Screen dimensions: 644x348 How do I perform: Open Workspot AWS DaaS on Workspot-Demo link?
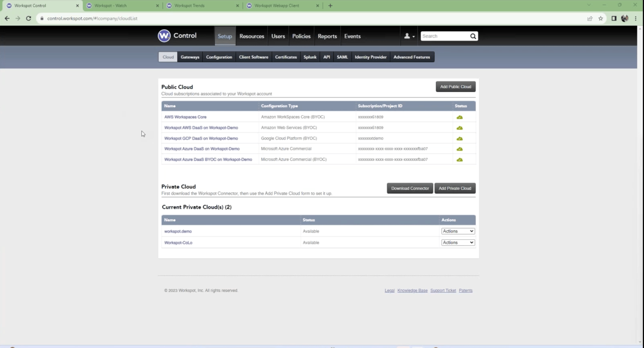click(x=201, y=128)
